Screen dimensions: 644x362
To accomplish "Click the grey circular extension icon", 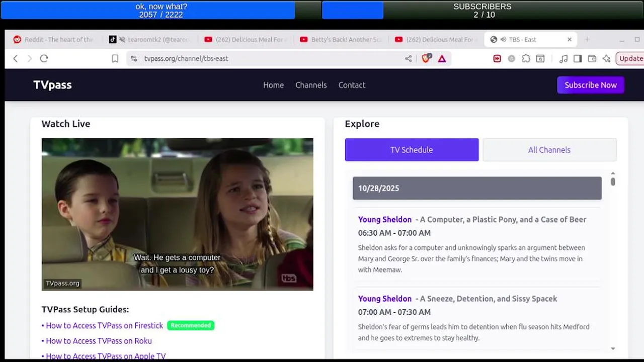I will (x=511, y=59).
